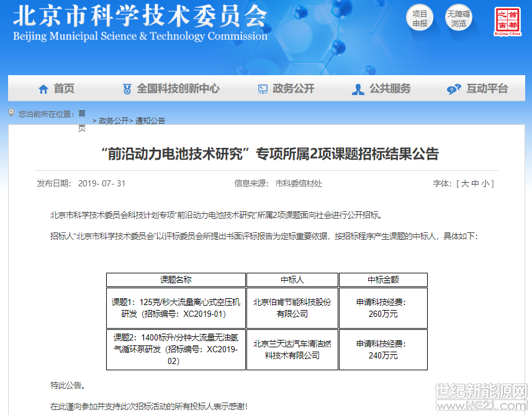This screenshot has height=415, width=532.
Task: Click the medal icon beside 全国科技创新中心
Action: pyautogui.click(x=127, y=89)
